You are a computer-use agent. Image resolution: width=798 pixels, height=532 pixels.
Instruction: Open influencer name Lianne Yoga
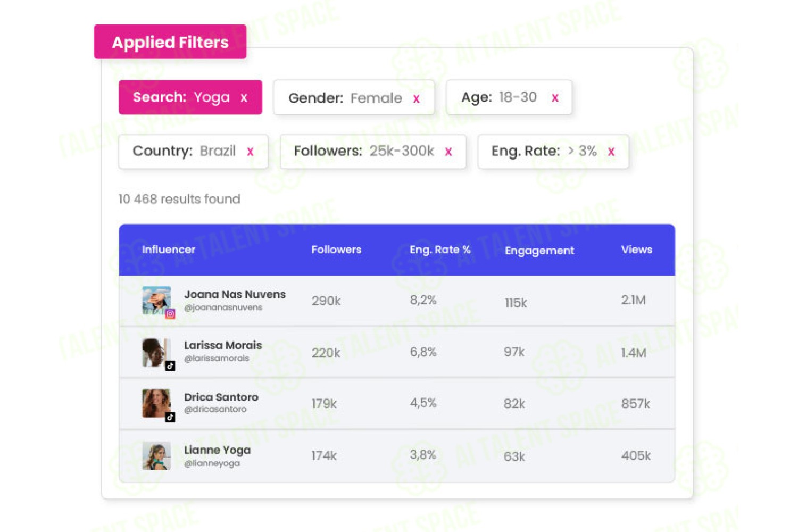click(x=218, y=450)
